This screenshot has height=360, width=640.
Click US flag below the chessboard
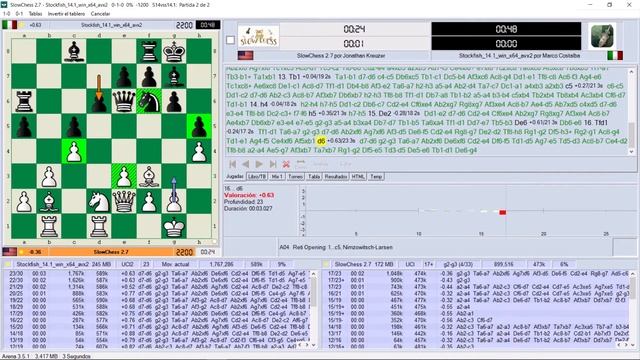tap(9, 252)
